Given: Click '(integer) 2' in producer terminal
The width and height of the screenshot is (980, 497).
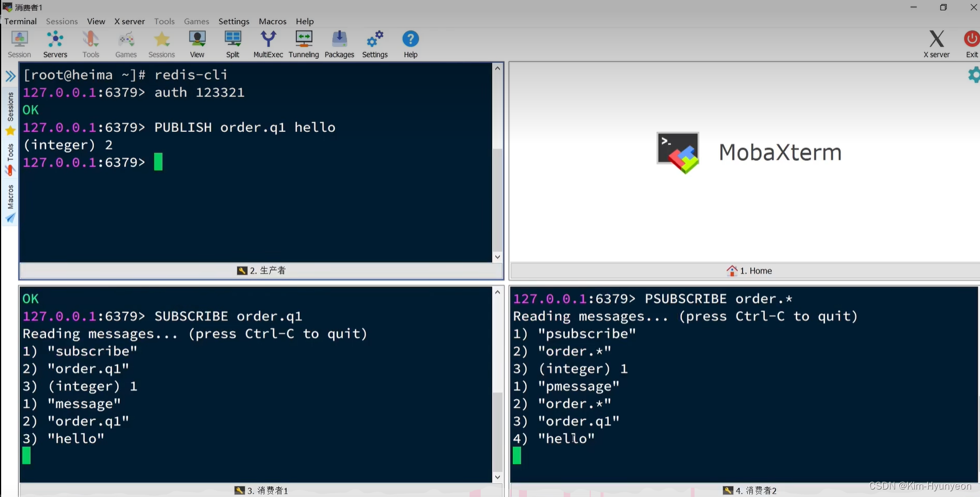Looking at the screenshot, I should [x=68, y=145].
